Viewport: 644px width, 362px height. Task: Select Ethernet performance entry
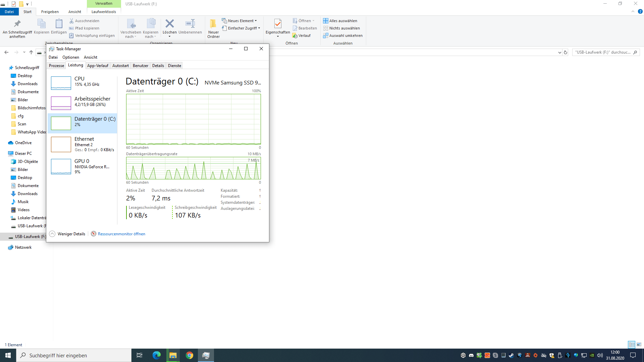[83, 144]
